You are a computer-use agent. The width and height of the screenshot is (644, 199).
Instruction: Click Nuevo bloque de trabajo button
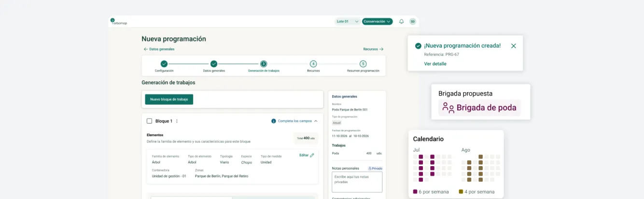pos(169,99)
